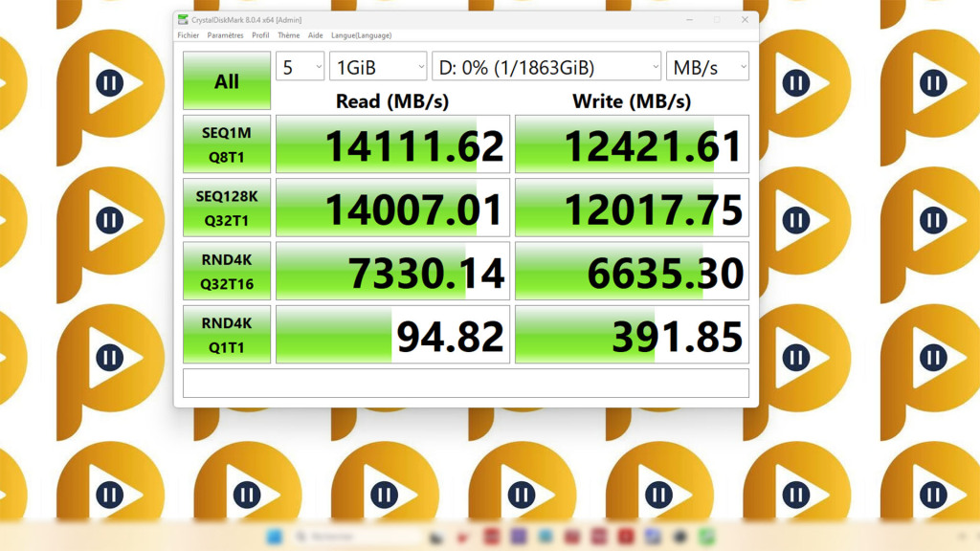Expand the 1GiB test size dropdown

coord(378,66)
